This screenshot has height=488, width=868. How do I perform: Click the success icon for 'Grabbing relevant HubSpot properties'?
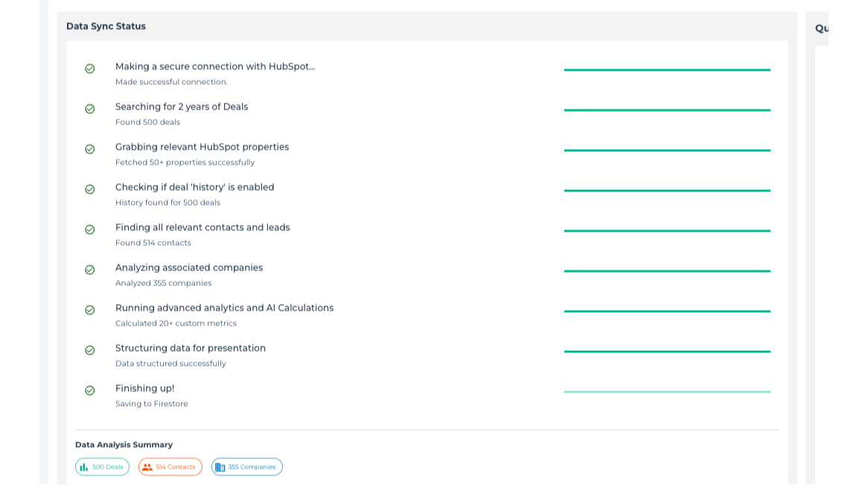click(90, 148)
